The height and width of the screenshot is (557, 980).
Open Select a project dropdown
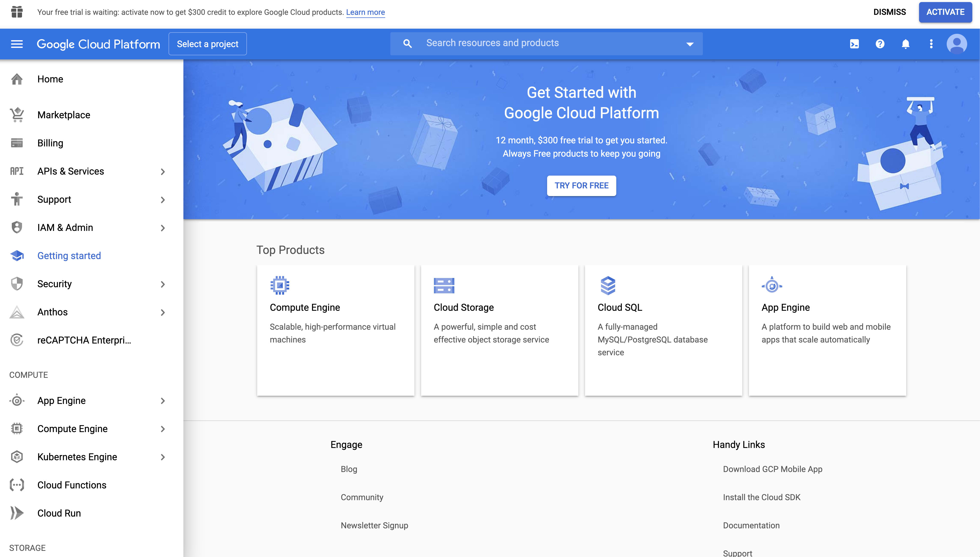207,44
